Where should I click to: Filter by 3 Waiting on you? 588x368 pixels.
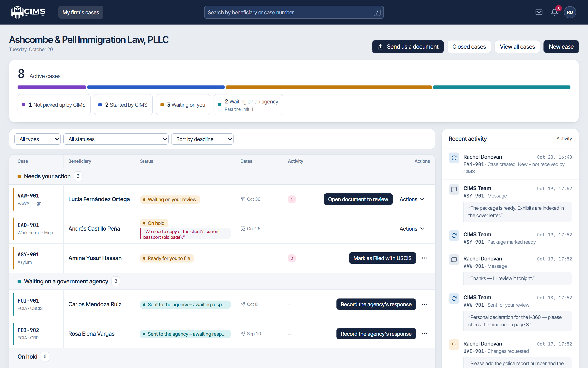[x=183, y=105]
